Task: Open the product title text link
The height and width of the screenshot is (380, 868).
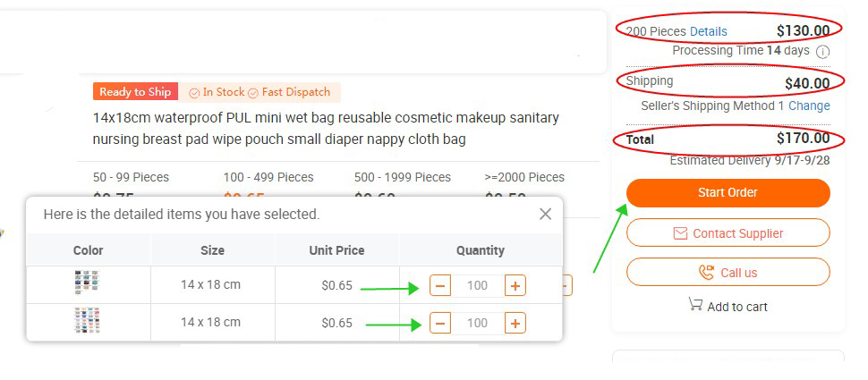Action: 326,129
